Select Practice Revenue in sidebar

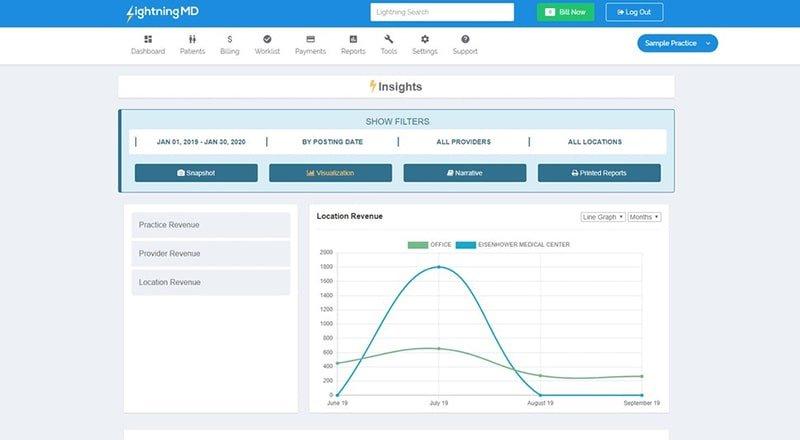211,225
